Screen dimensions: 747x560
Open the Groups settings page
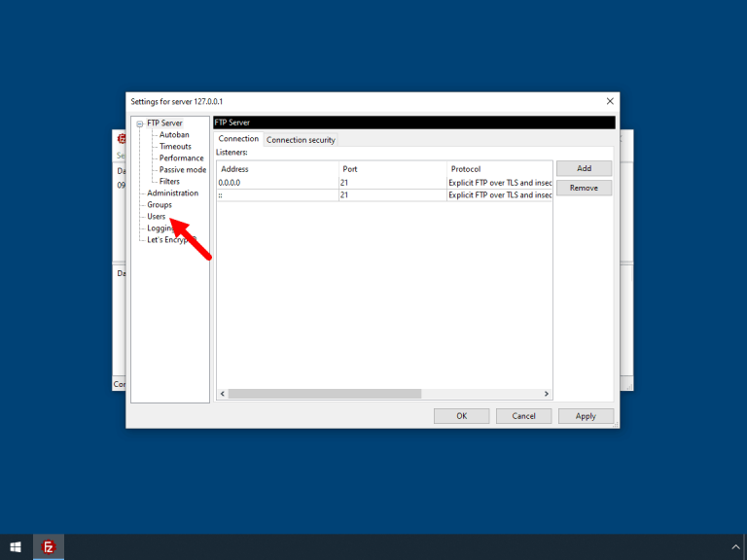click(160, 205)
